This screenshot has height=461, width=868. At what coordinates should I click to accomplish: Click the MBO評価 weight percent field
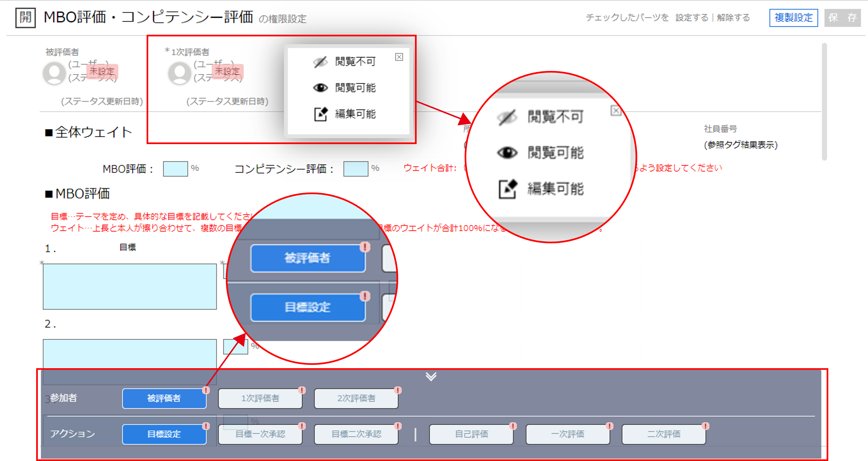pyautogui.click(x=175, y=169)
